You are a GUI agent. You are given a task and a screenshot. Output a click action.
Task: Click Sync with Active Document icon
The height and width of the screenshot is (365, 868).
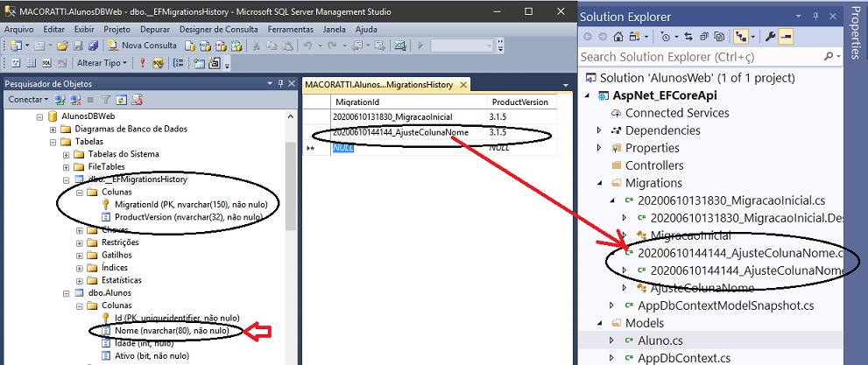point(688,37)
